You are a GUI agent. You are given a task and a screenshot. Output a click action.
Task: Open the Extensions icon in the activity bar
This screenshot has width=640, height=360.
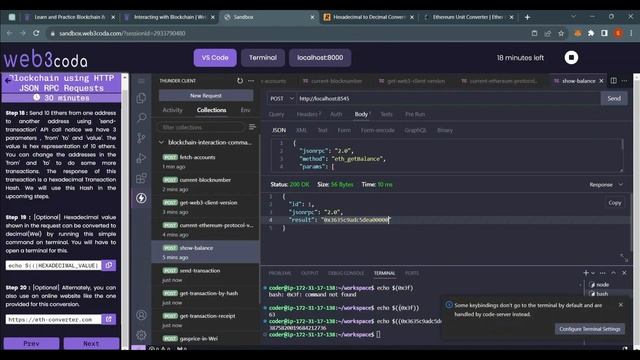tap(141, 178)
